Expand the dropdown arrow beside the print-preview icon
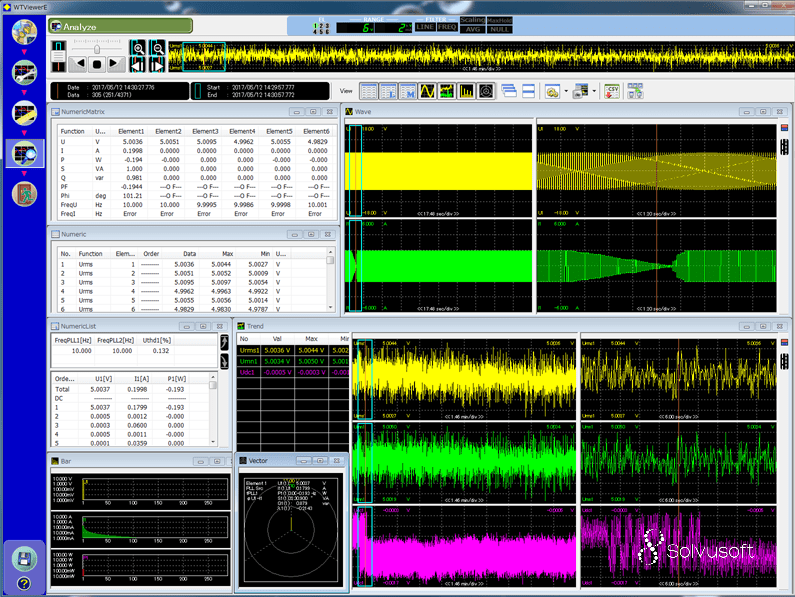Image resolution: width=795 pixels, height=597 pixels. (564, 92)
